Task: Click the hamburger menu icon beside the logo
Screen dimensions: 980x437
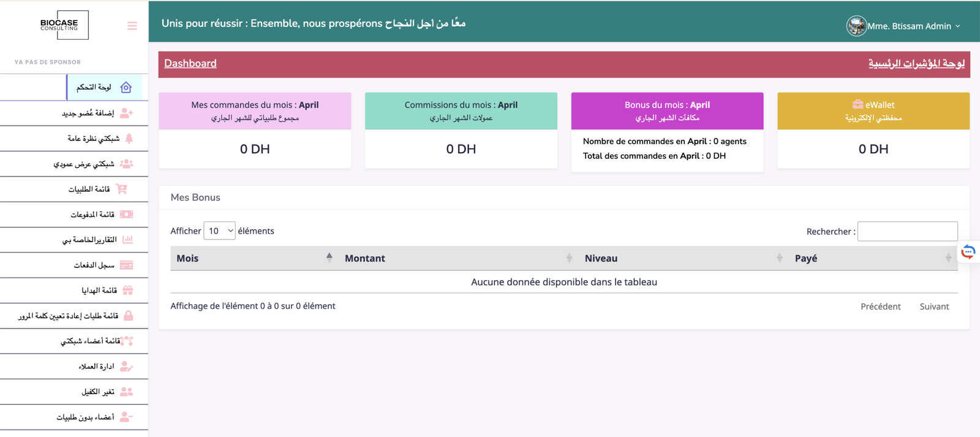Action: click(132, 26)
